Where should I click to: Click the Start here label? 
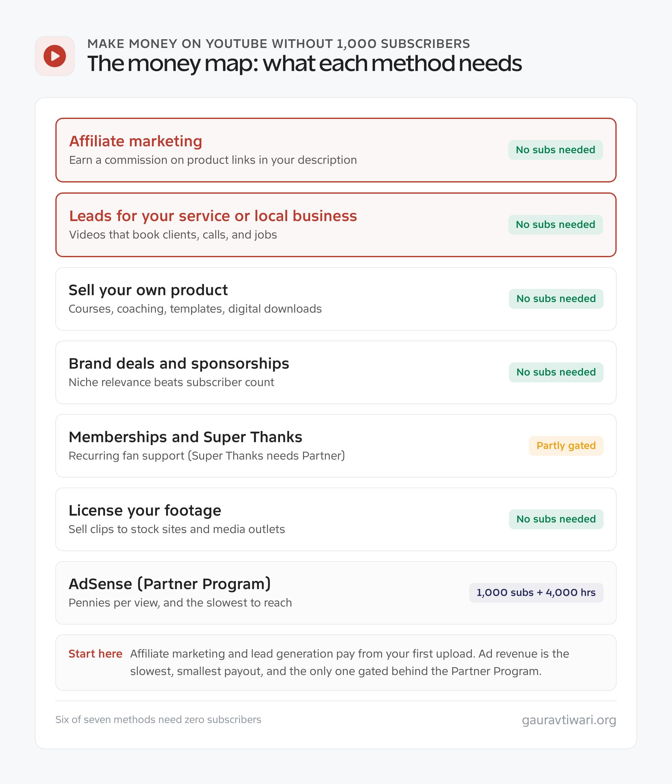[x=95, y=654]
